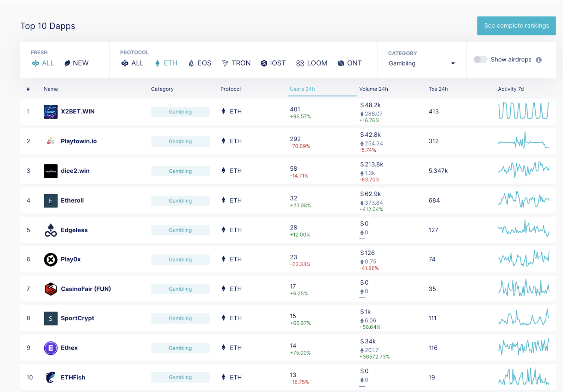Image resolution: width=563 pixels, height=392 pixels.
Task: Click the 5.347k transactions value
Action: click(x=438, y=171)
